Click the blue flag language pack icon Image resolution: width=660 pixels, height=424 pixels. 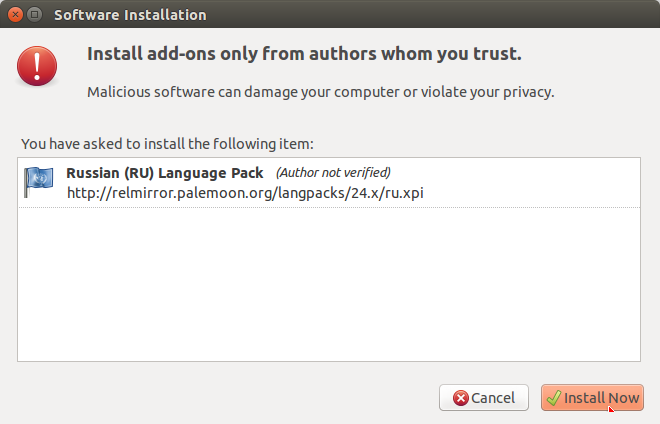pos(38,182)
